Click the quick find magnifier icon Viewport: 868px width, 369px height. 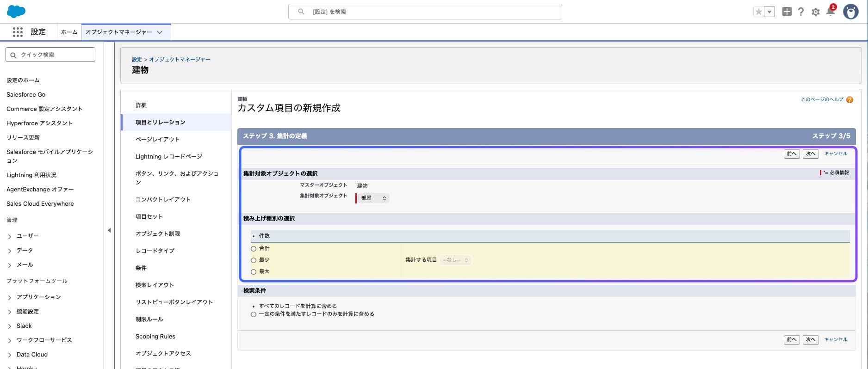[13, 55]
